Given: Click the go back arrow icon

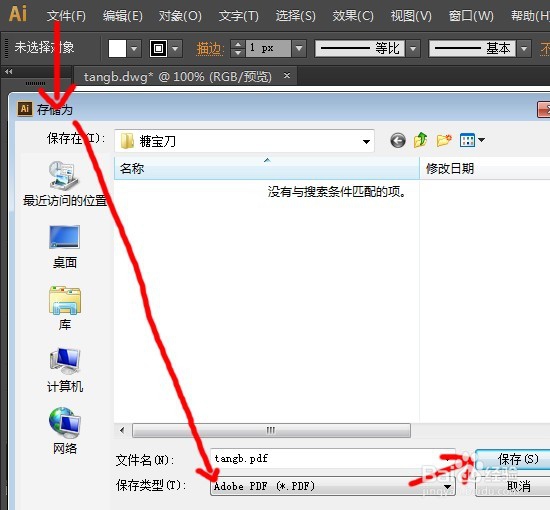Looking at the screenshot, I should coord(398,141).
